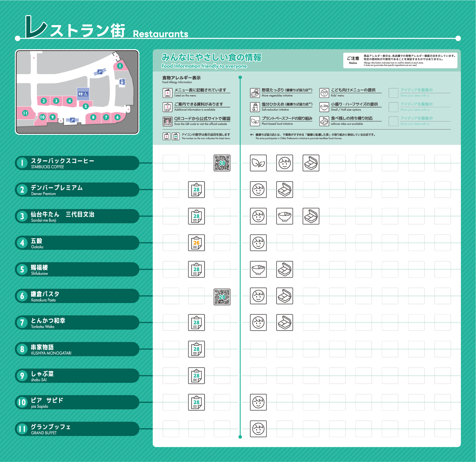The image size is (476, 462).
Task: Click Denver Premium's allergy menu icon 28
Action: click(x=196, y=190)
